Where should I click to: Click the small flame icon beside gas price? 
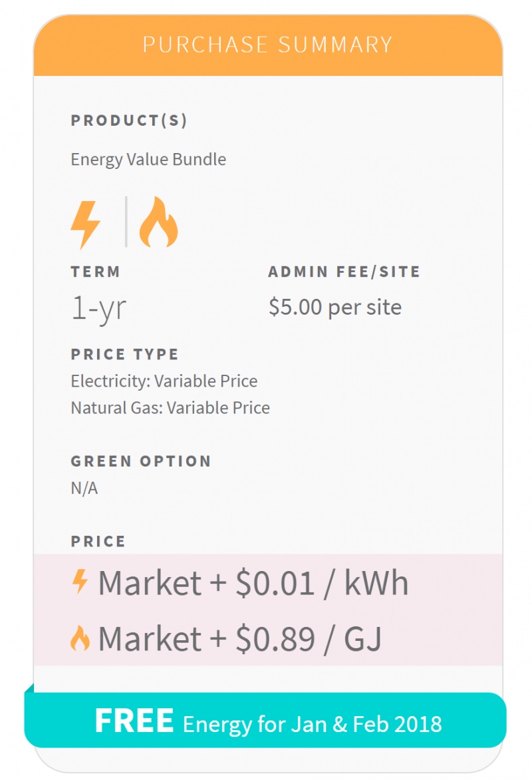coord(80,640)
